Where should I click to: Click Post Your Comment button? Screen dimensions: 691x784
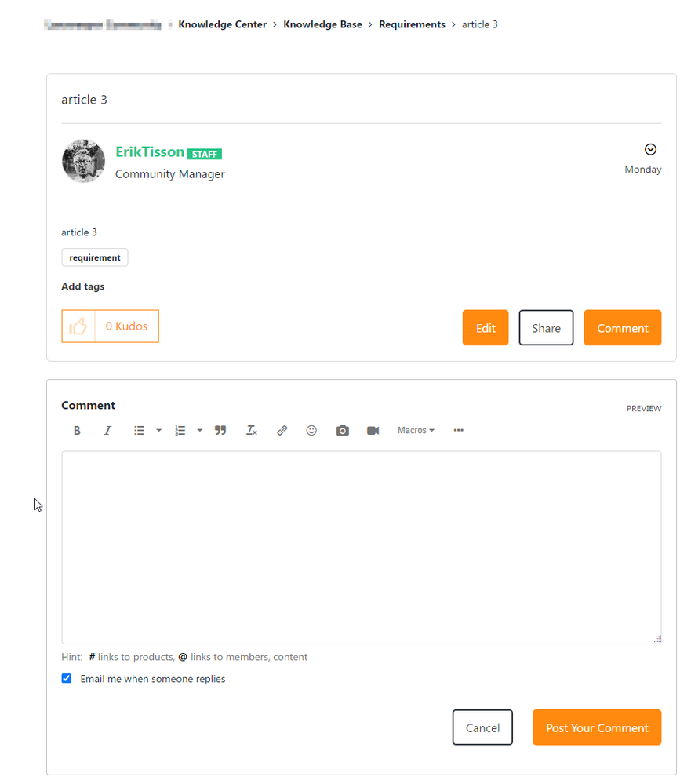pyautogui.click(x=597, y=727)
